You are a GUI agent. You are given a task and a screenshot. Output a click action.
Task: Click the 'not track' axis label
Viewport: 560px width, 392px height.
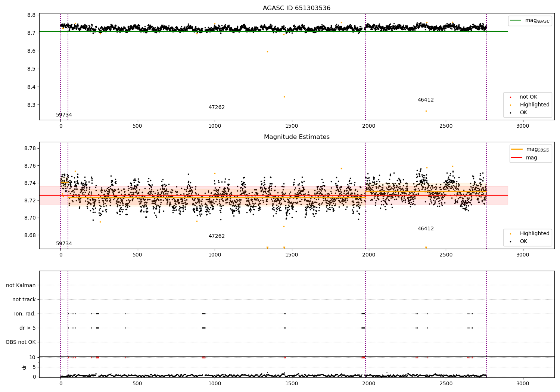point(24,300)
